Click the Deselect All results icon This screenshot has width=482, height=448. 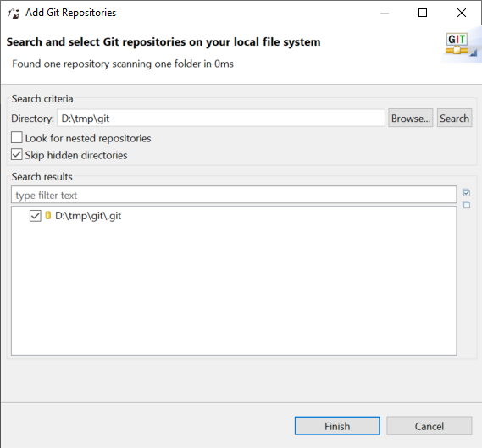pyautogui.click(x=466, y=205)
